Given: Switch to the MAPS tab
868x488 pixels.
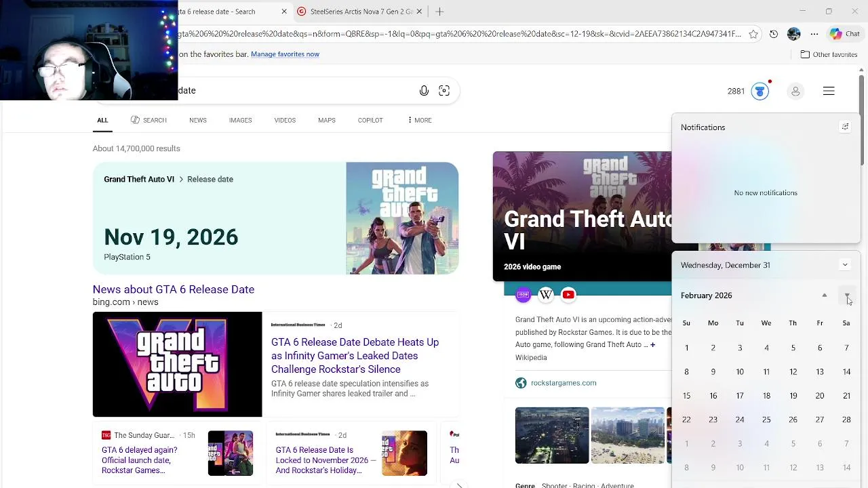Looking at the screenshot, I should coord(327,120).
